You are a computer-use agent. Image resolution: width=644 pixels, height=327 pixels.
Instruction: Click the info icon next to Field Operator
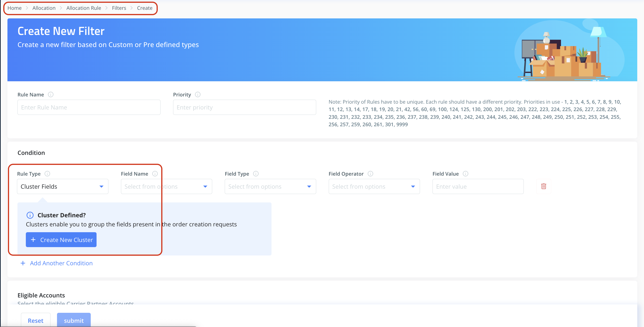[x=370, y=174]
